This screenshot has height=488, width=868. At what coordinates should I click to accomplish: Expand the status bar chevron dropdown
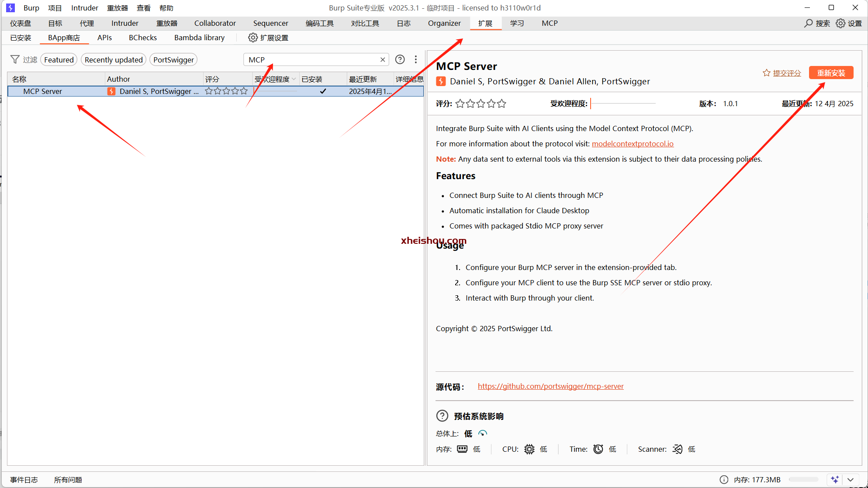[851, 480]
